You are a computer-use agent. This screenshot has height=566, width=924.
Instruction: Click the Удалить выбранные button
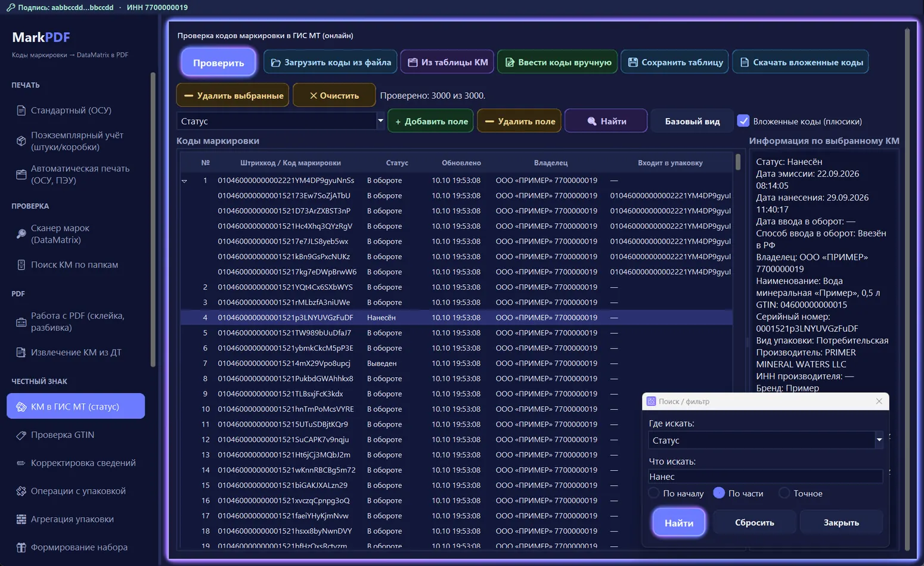point(233,95)
